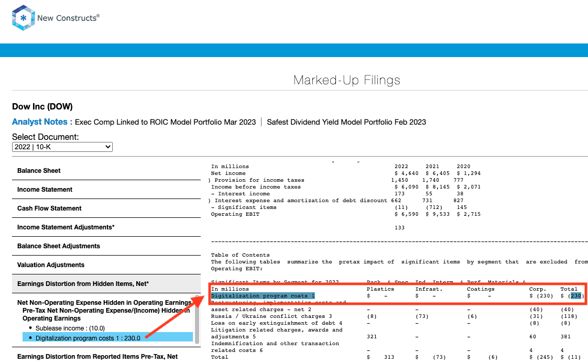Click 'Provision for income taxes' row text

[x=259, y=180]
